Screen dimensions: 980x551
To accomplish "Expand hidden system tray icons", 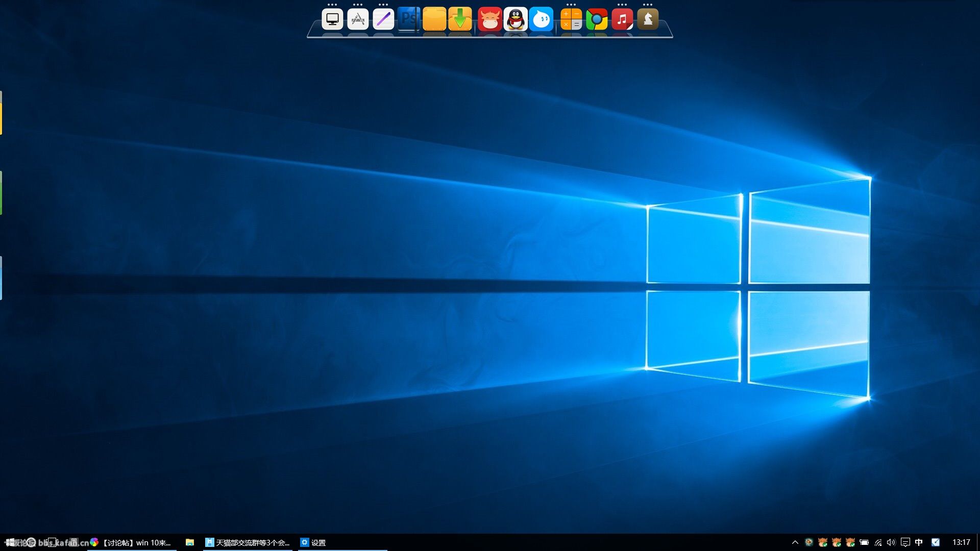I will coord(795,542).
